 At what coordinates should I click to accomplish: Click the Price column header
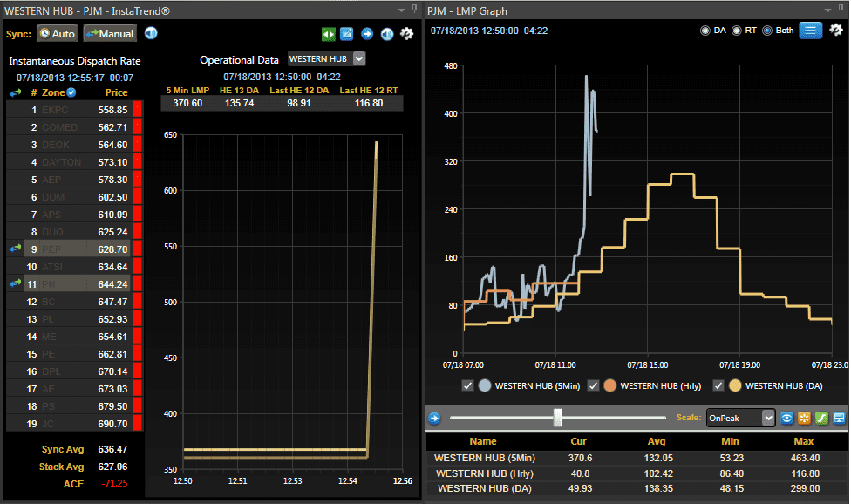pos(116,92)
